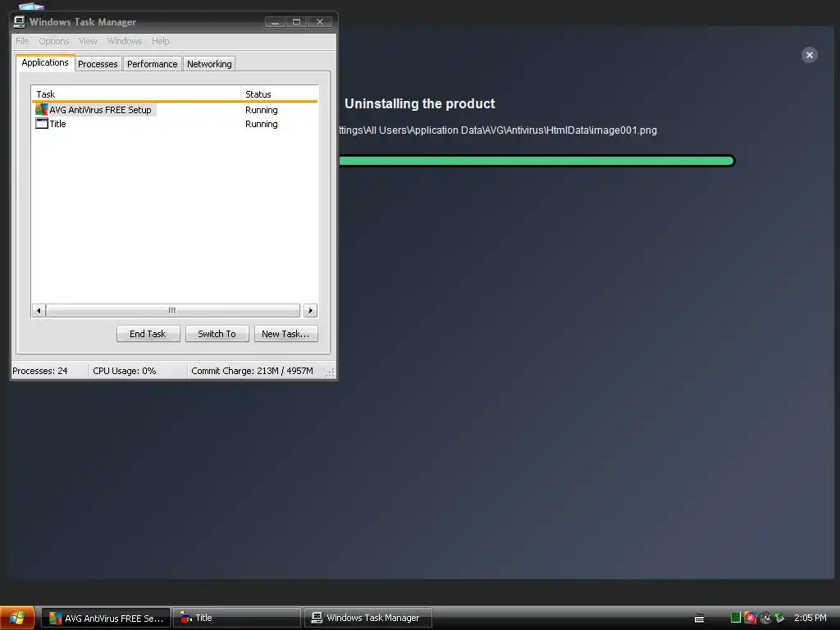Click the green uninstall progress bar
The height and width of the screenshot is (630, 840).
(536, 161)
